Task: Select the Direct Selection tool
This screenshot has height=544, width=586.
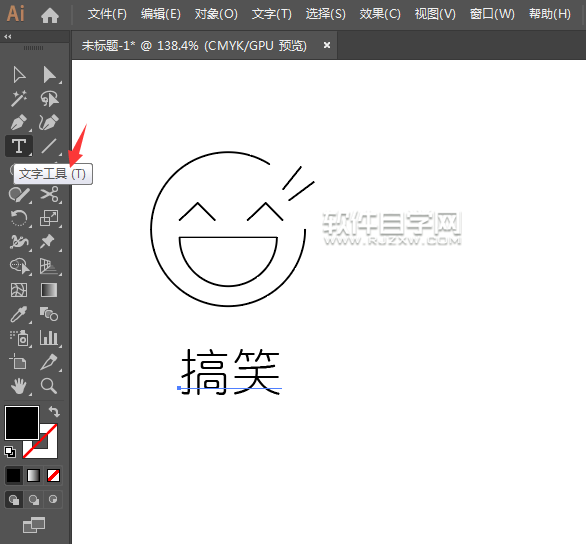Action: click(x=49, y=75)
